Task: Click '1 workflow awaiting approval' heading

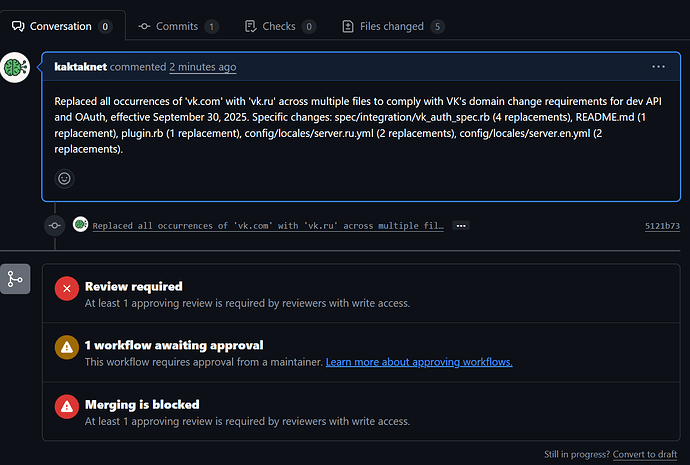Action: coord(174,345)
